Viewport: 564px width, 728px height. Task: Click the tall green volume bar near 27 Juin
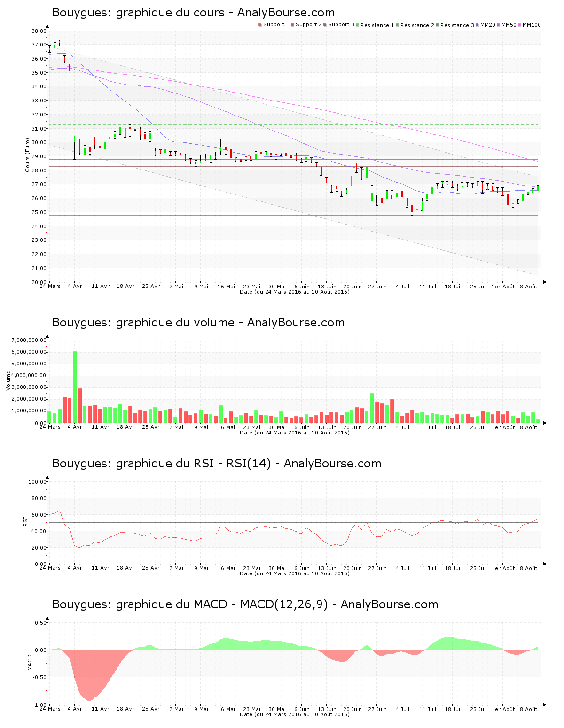(372, 408)
